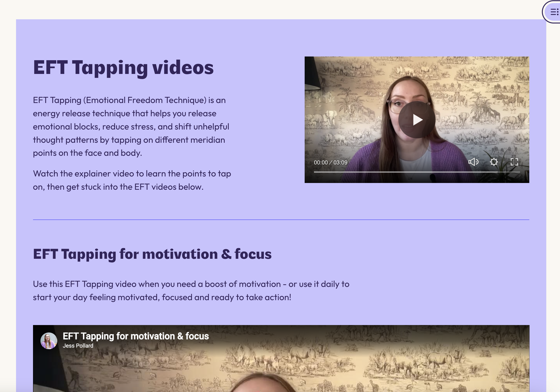The height and width of the screenshot is (392, 560).
Task: Open the page menu icon top-right
Action: click(x=554, y=12)
